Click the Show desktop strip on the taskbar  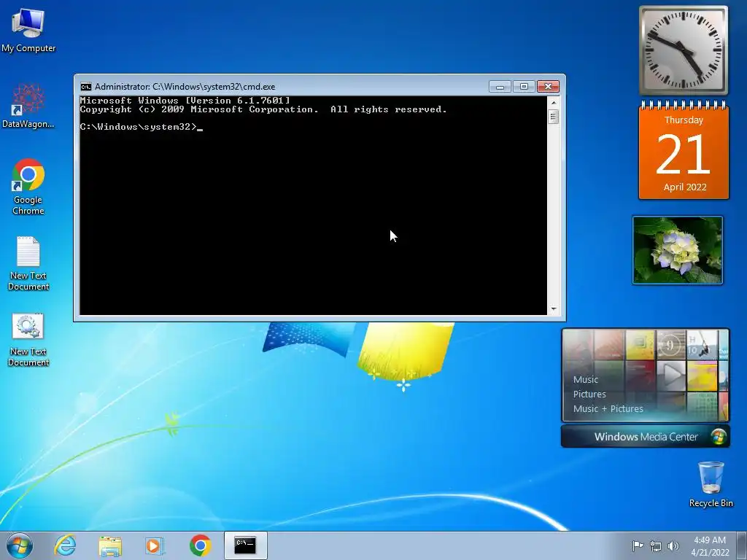coord(742,545)
